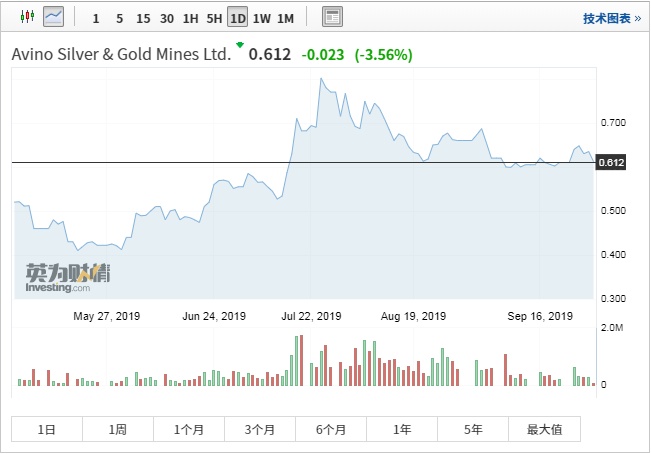Choose the 1个月 time range
The image size is (651, 454).
point(189,429)
